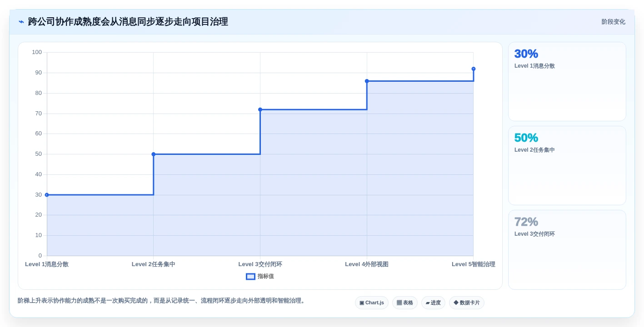Click the Level 3交付闭环 axis label
This screenshot has width=644, height=327.
(260, 264)
